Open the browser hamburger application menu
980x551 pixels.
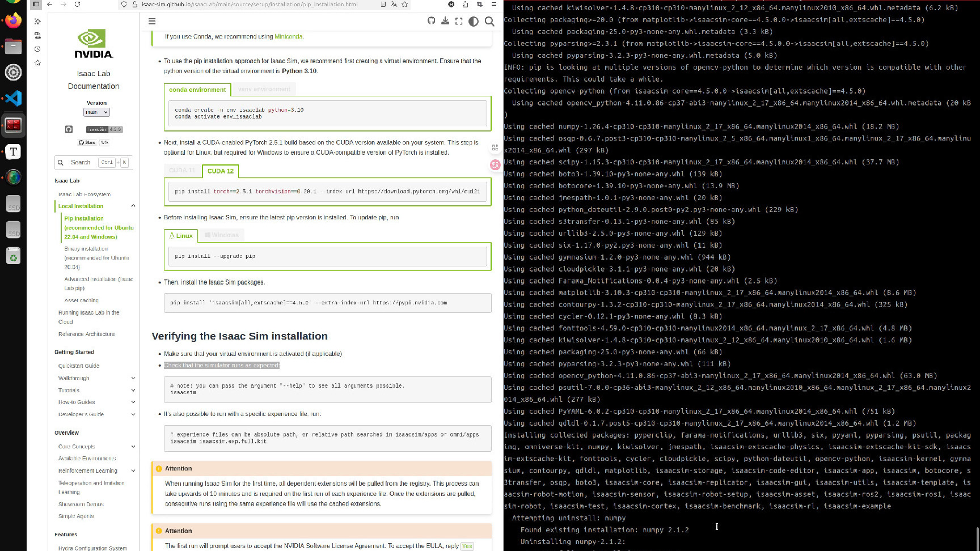coord(494,4)
